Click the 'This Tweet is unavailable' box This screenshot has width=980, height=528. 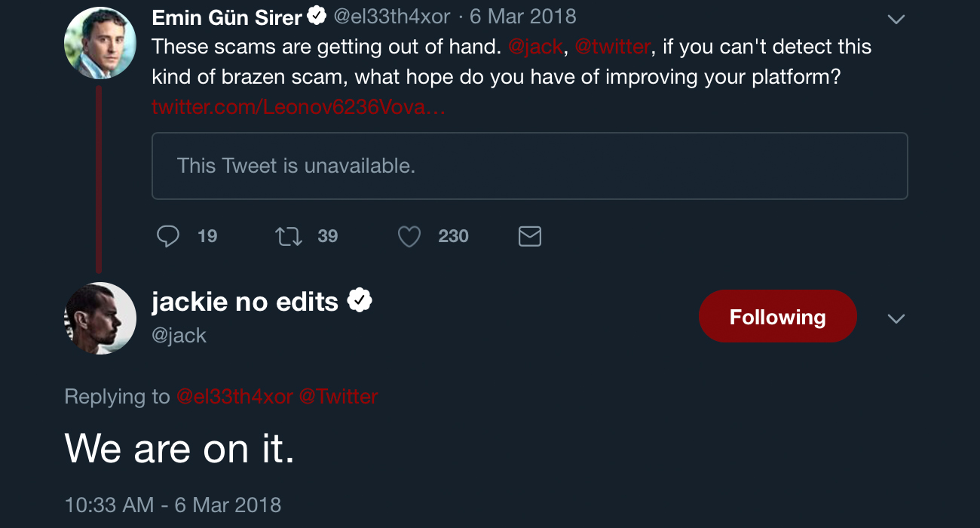point(529,166)
